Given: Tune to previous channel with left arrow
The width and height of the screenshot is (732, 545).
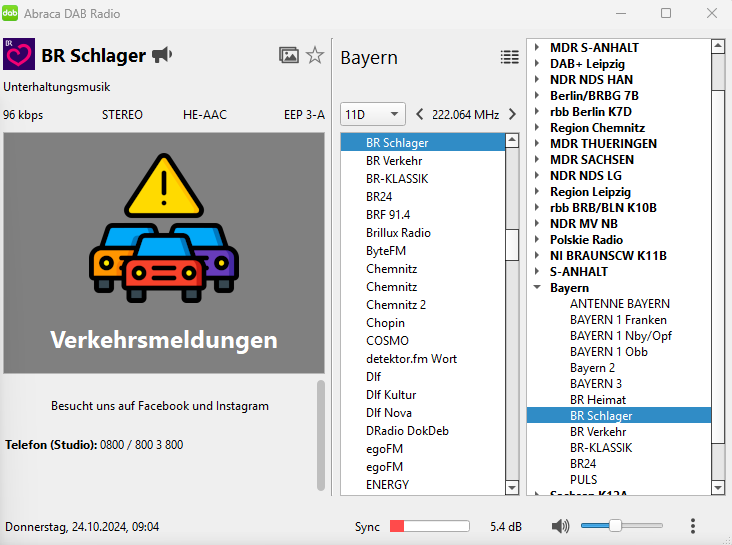Looking at the screenshot, I should [x=419, y=114].
